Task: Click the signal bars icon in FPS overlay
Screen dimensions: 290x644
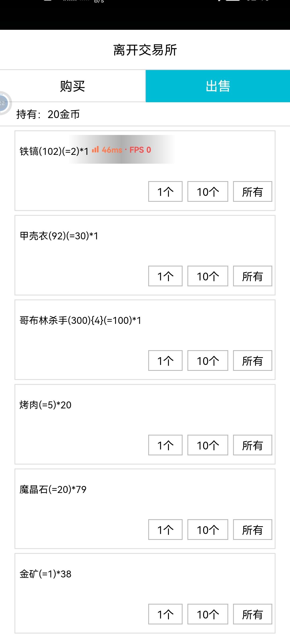Action: [95, 149]
